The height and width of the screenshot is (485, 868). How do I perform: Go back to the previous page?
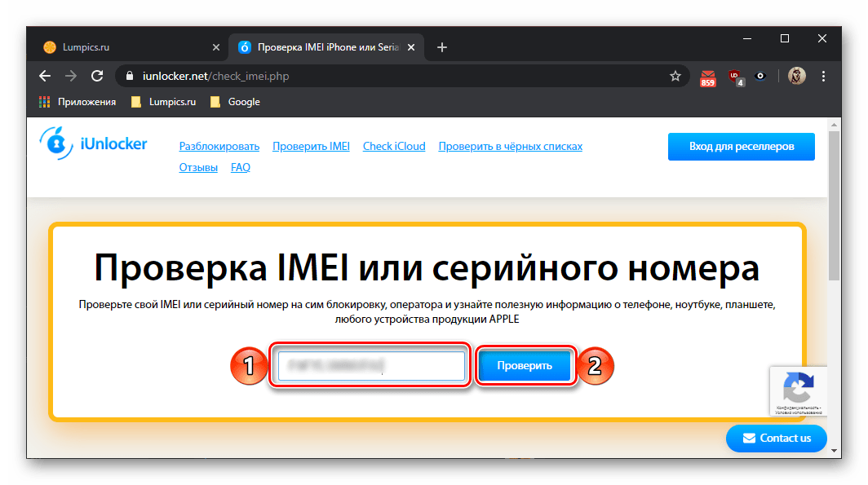point(45,77)
